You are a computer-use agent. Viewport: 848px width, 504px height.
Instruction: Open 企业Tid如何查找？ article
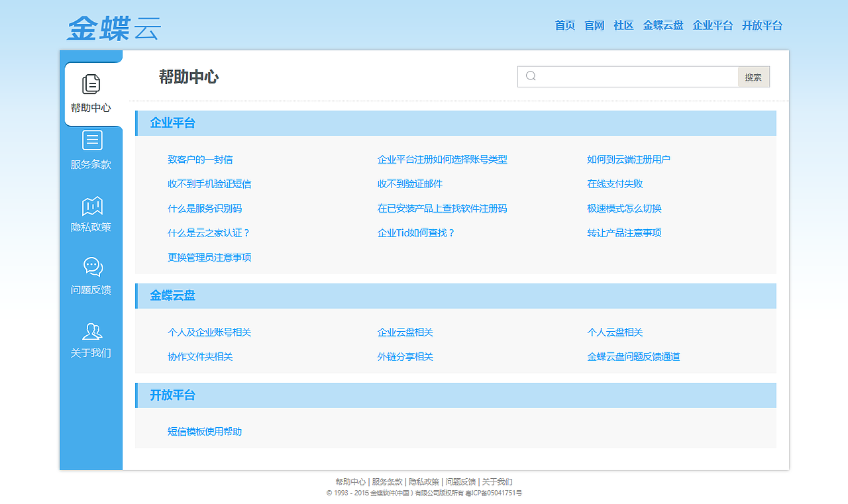pyautogui.click(x=417, y=233)
